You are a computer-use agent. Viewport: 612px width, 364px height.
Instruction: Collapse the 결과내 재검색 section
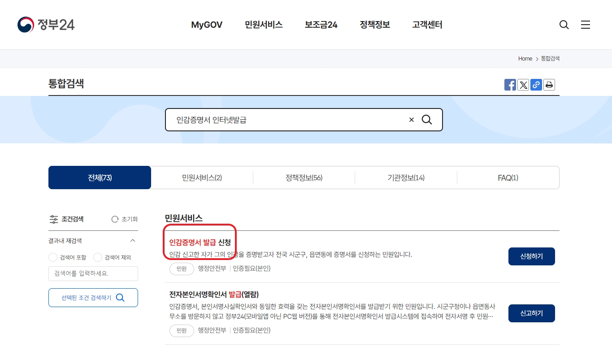[x=133, y=241]
